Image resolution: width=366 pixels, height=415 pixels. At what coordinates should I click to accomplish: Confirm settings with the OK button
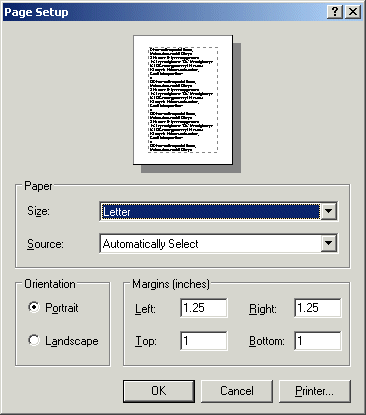[x=159, y=391]
